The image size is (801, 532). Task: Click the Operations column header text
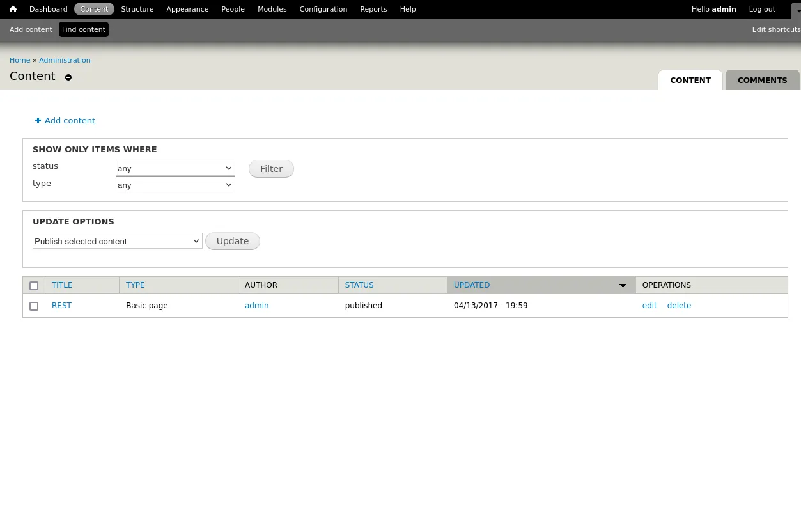(667, 285)
